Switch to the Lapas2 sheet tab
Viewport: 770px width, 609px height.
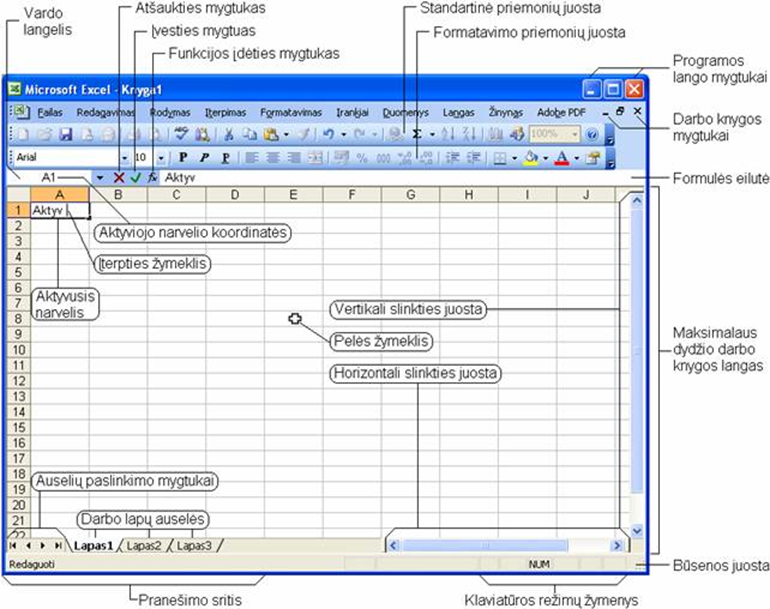pos(144,546)
